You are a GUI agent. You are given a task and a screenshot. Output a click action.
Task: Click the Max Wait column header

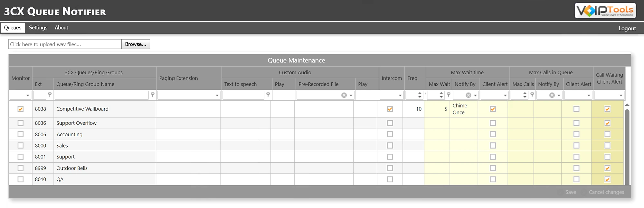(x=439, y=84)
